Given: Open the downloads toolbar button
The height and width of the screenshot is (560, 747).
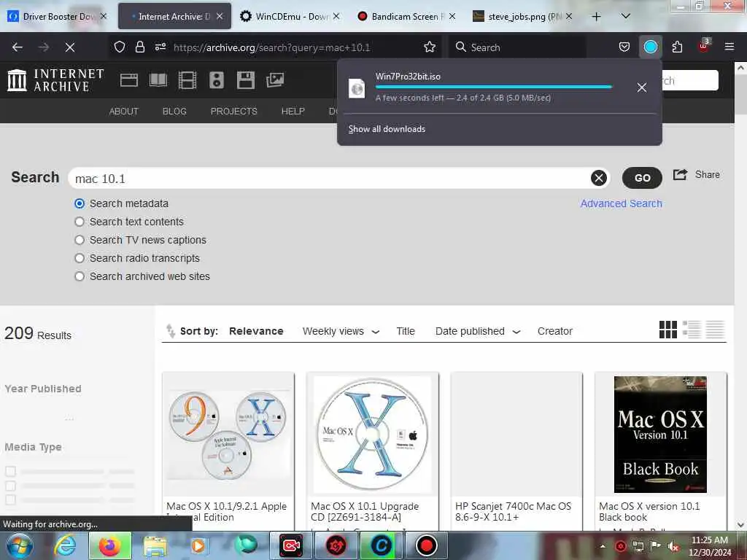Looking at the screenshot, I should [x=650, y=47].
